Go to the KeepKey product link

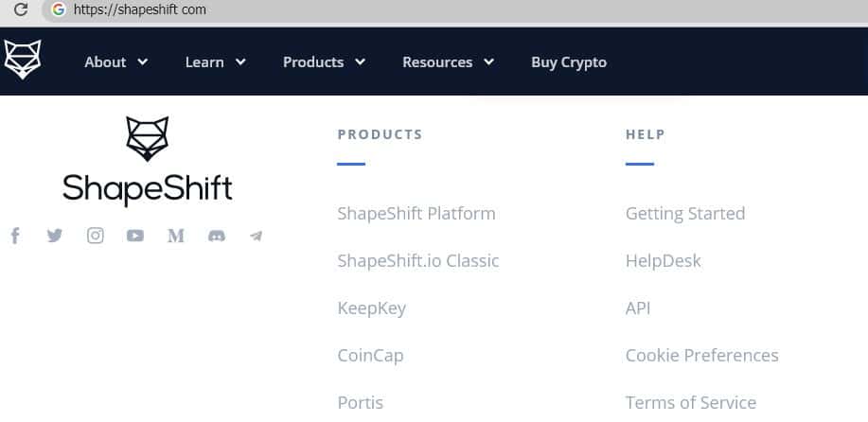point(372,308)
